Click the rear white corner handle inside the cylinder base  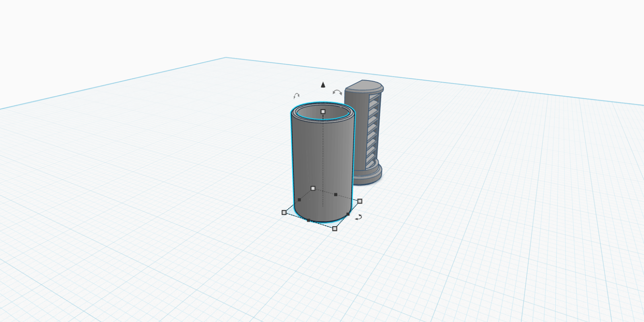[x=313, y=188]
